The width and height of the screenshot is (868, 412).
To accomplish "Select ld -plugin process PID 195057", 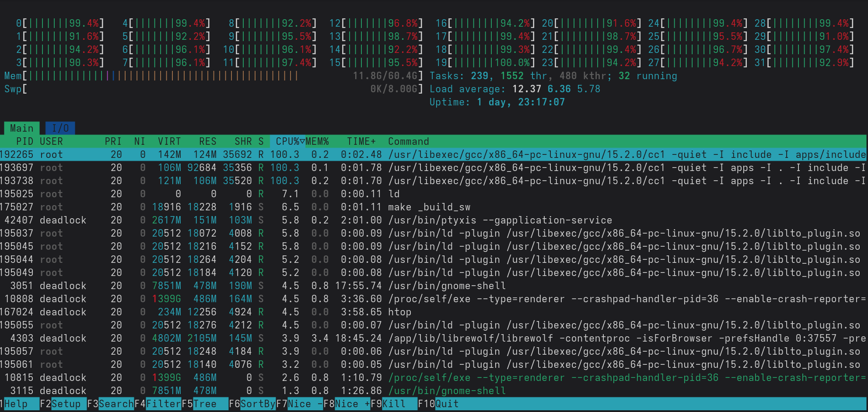I will (x=433, y=351).
